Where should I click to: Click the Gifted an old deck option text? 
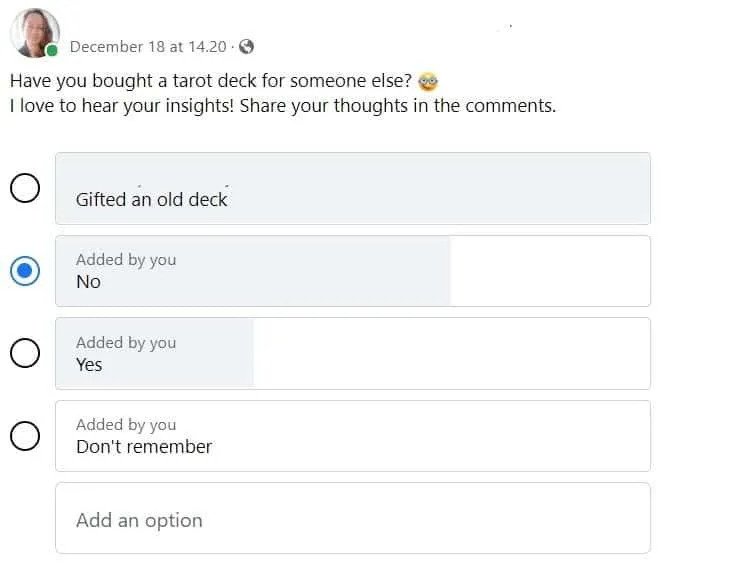(152, 199)
